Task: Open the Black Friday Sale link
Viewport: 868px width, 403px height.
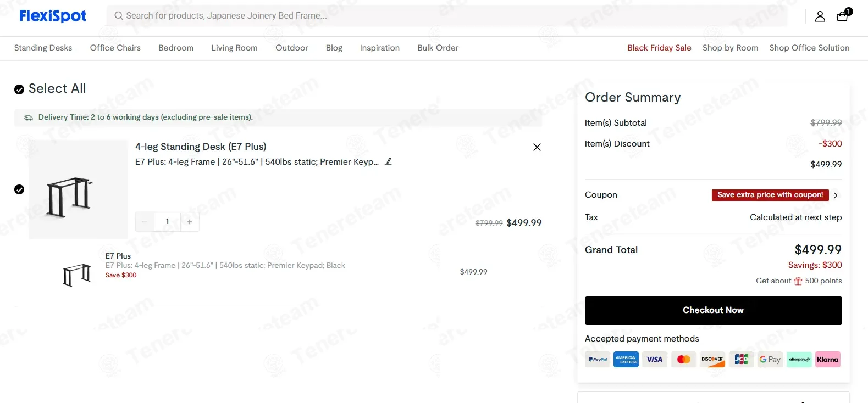Action: [x=659, y=48]
